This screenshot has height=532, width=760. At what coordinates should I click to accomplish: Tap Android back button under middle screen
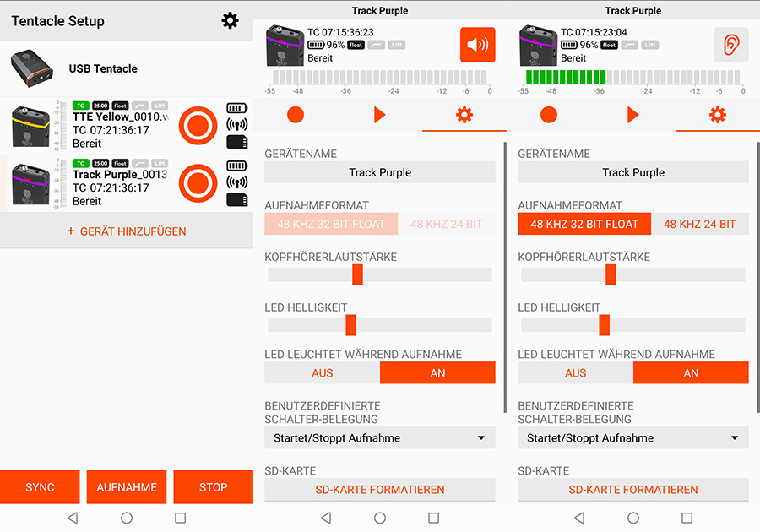pyautogui.click(x=326, y=518)
